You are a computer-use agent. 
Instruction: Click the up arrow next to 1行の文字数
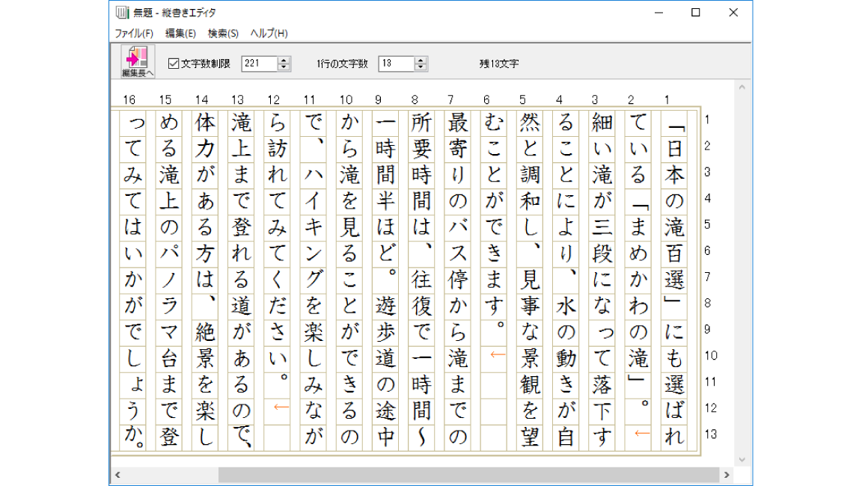pos(421,61)
